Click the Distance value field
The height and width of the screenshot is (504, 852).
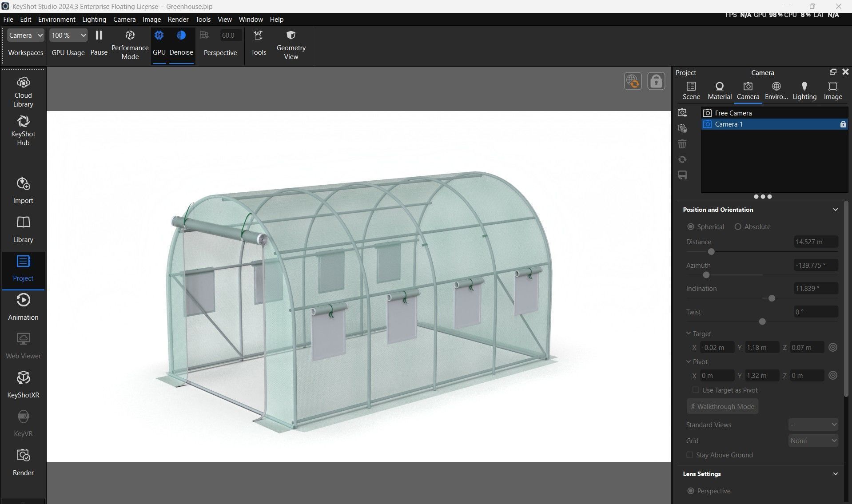816,242
